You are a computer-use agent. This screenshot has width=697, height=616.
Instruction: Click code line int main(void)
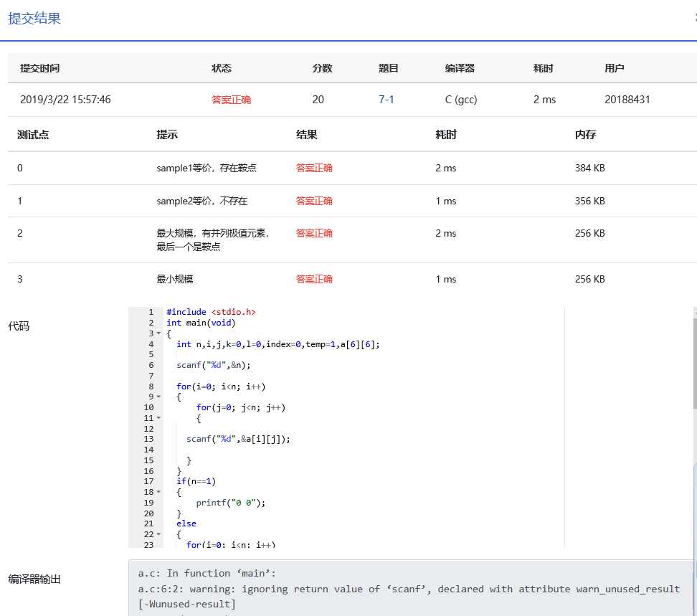coord(201,323)
